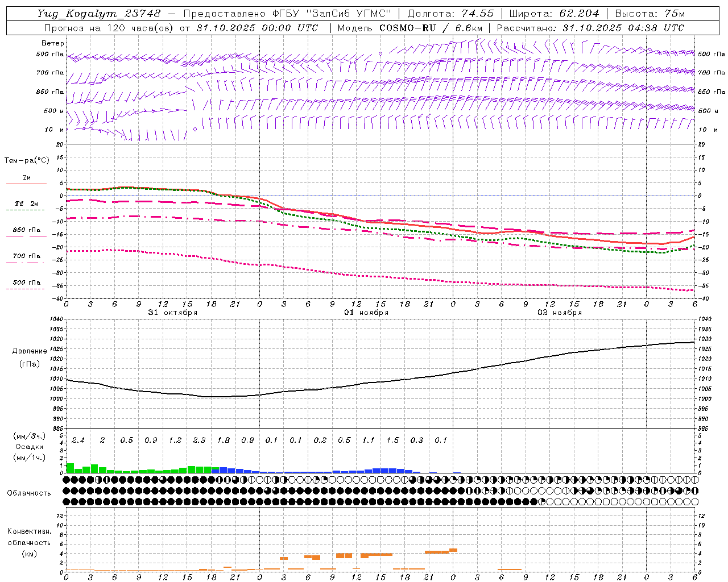Click the 0.3 three-hour precipitation value

pos(417,440)
